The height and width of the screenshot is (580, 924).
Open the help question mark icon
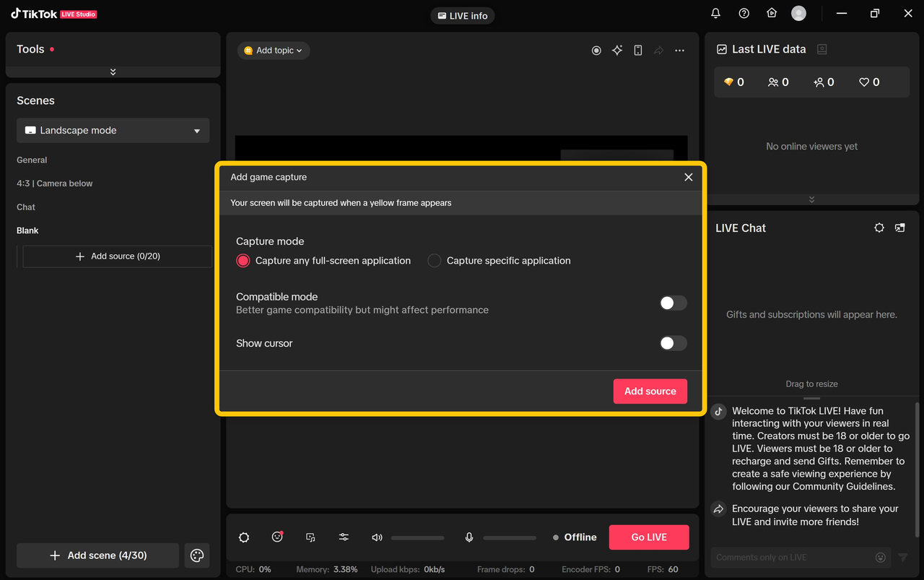click(744, 14)
